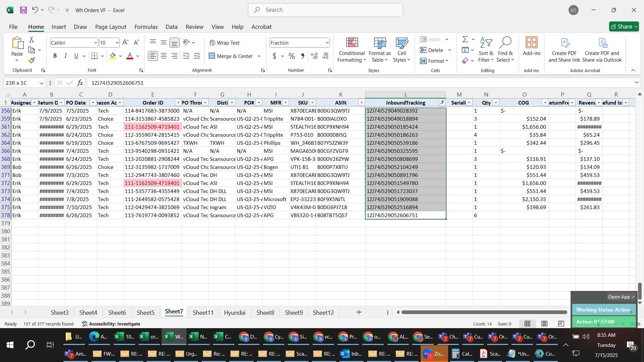Expand the formula bar
The width and height of the screenshot is (644, 362).
tap(636, 83)
